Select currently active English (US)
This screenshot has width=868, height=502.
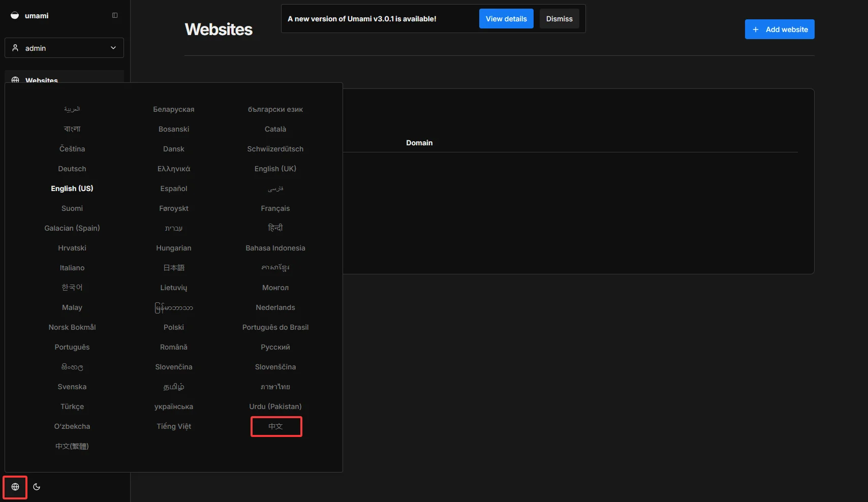72,189
